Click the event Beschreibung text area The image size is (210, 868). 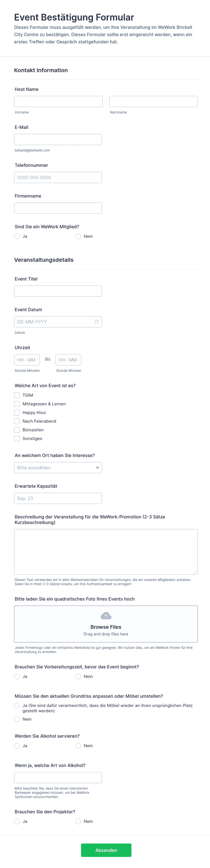pos(106,552)
